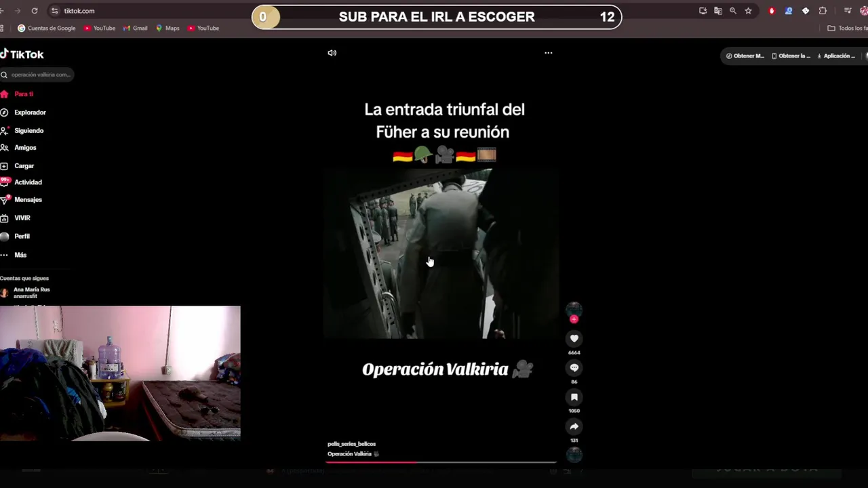The width and height of the screenshot is (868, 488).
Task: View site information for tiktok.com
Action: click(54, 11)
